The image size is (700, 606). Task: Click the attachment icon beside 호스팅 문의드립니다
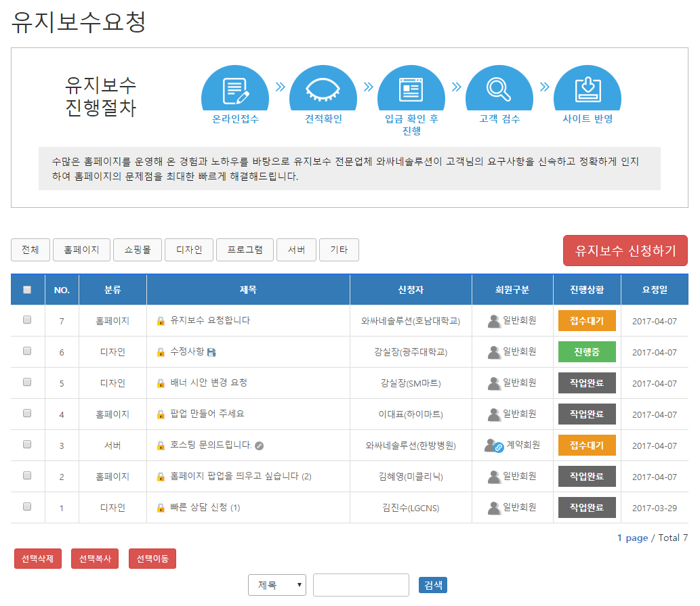click(259, 446)
